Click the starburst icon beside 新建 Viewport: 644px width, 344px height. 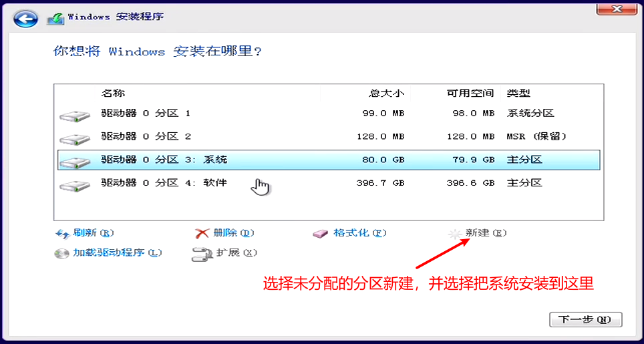click(x=455, y=234)
